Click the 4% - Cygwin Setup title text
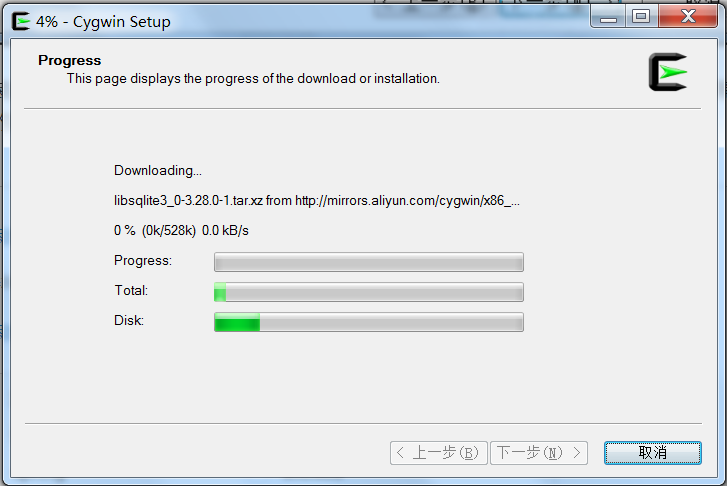The width and height of the screenshot is (727, 486). [103, 22]
